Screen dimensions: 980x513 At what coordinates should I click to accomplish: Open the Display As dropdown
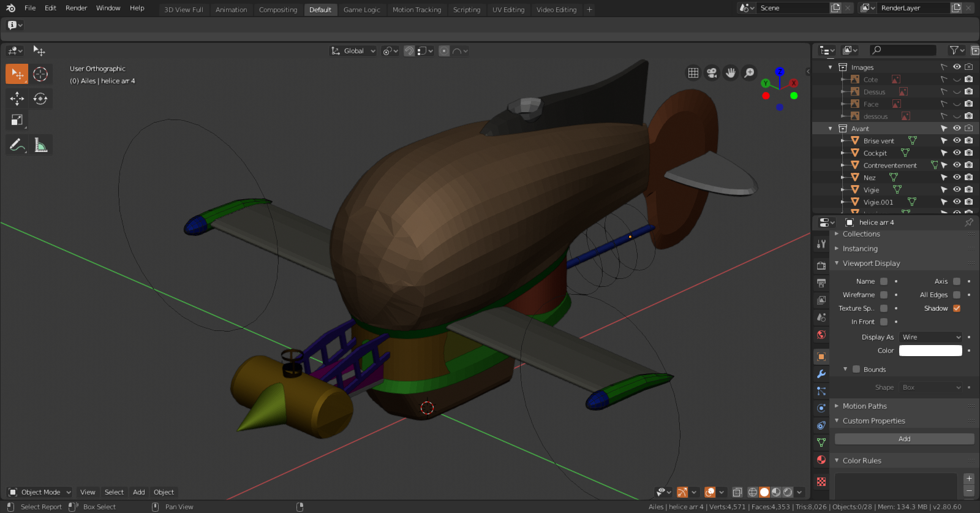coord(930,337)
